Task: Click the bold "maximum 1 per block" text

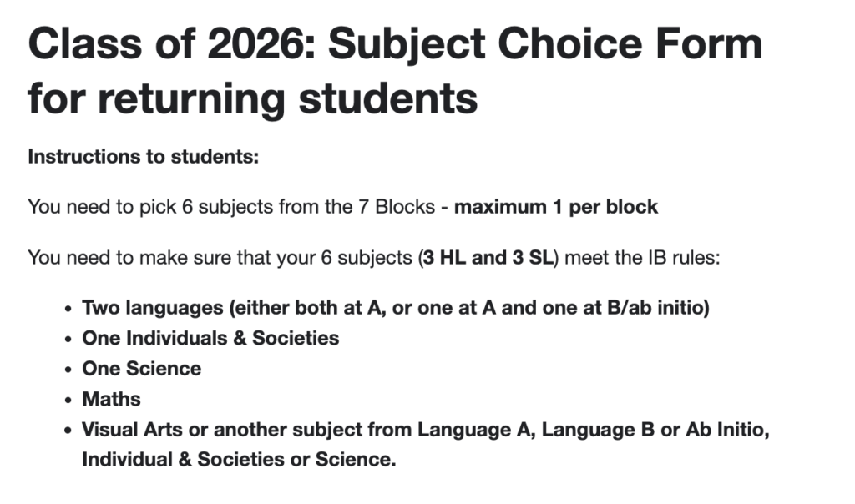Action: [556, 207]
